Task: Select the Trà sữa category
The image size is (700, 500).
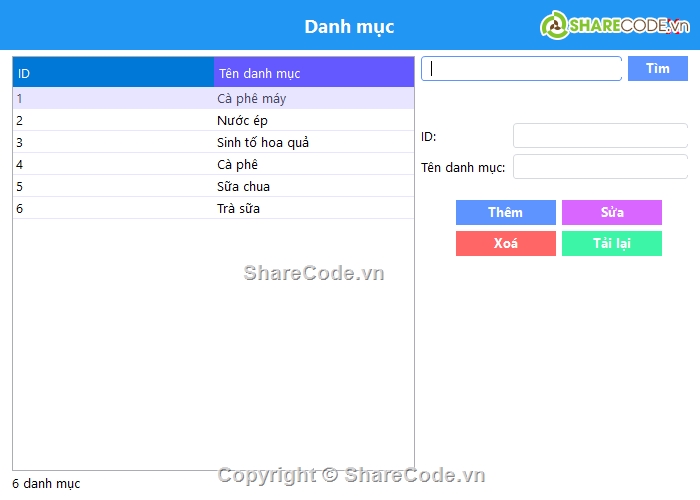Action: (238, 209)
